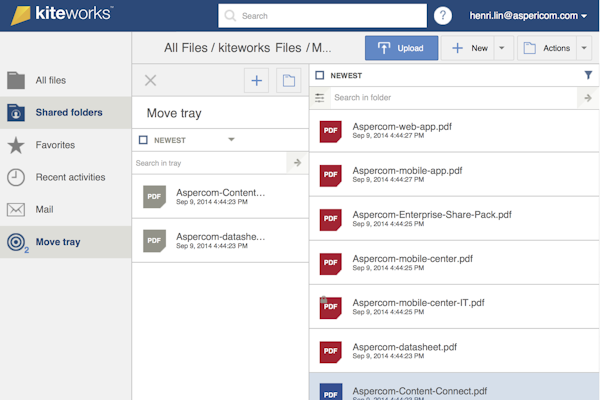Select Move tray in sidebar

[66, 242]
